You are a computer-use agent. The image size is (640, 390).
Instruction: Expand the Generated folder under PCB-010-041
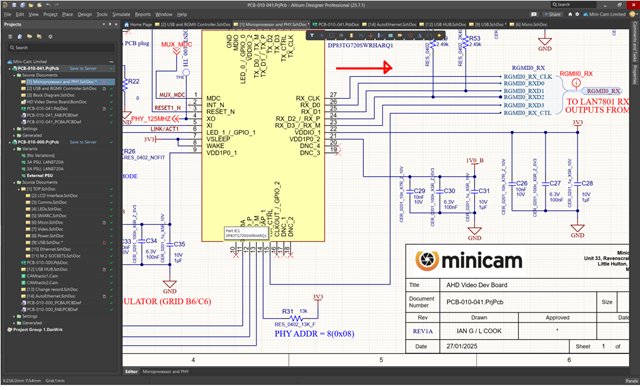coord(14,135)
